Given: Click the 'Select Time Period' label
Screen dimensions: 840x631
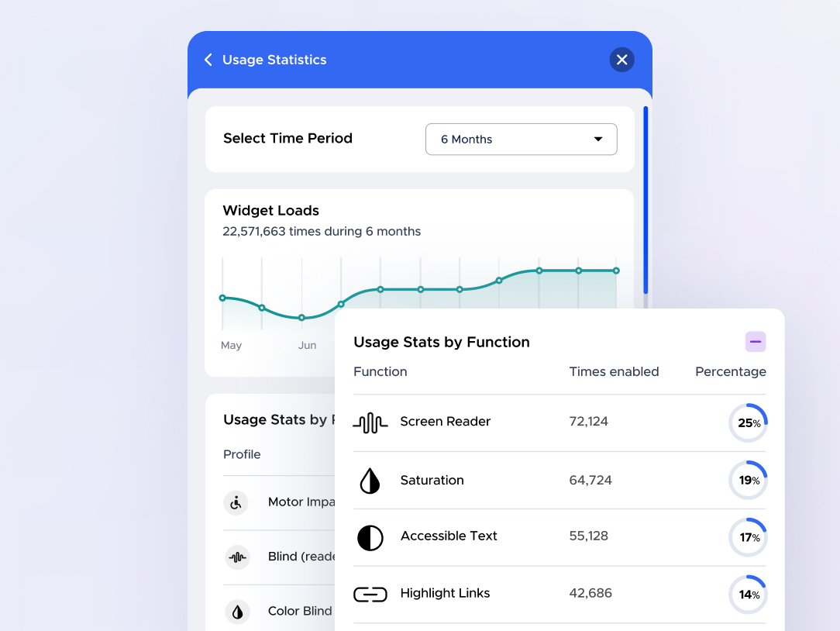Looking at the screenshot, I should pos(287,138).
